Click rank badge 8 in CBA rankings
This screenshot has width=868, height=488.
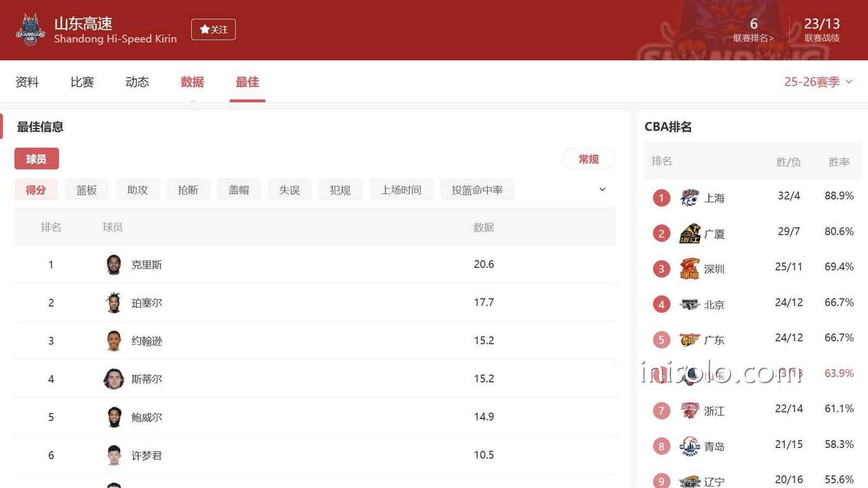(661, 446)
